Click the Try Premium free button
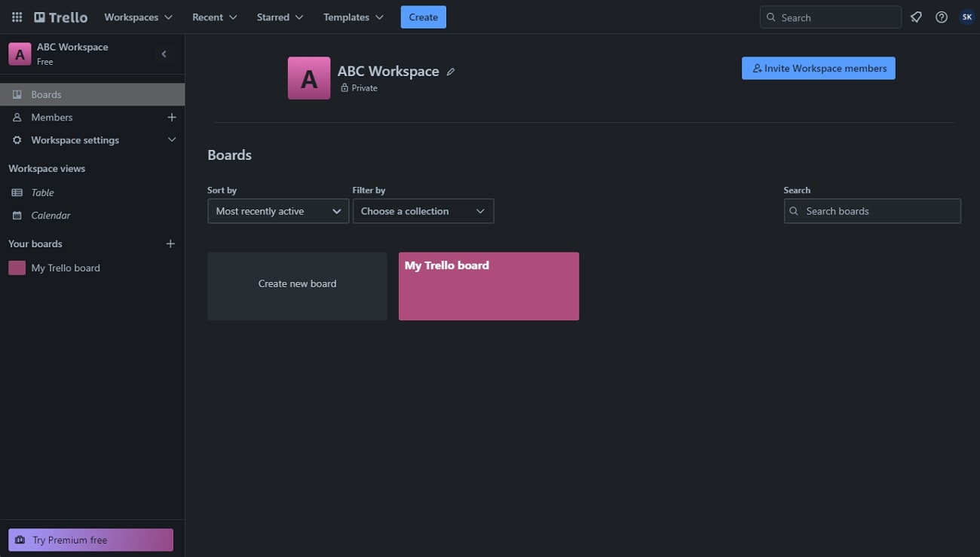 [x=90, y=540]
